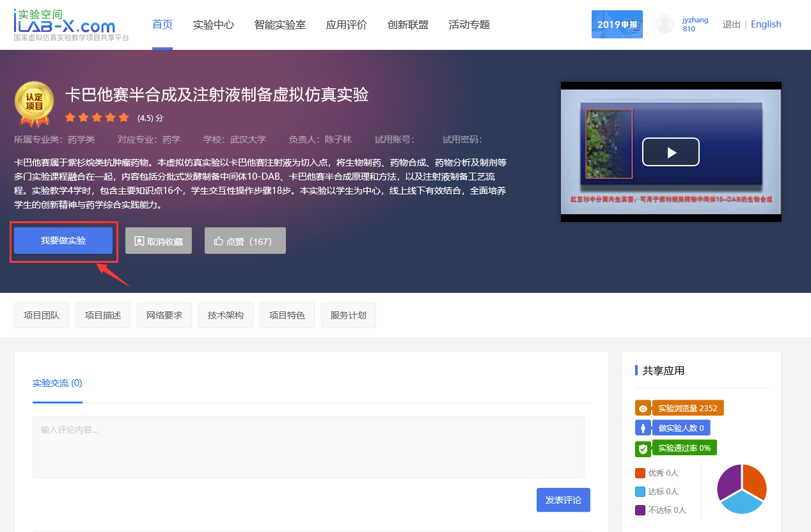This screenshot has height=532, width=811.
Task: Click the gold certified project badge
Action: click(x=35, y=104)
